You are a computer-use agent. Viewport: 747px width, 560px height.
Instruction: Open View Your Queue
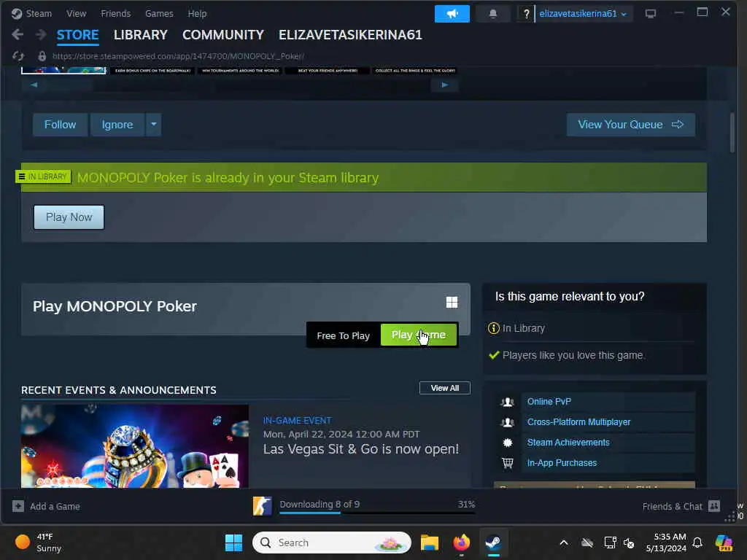(631, 124)
